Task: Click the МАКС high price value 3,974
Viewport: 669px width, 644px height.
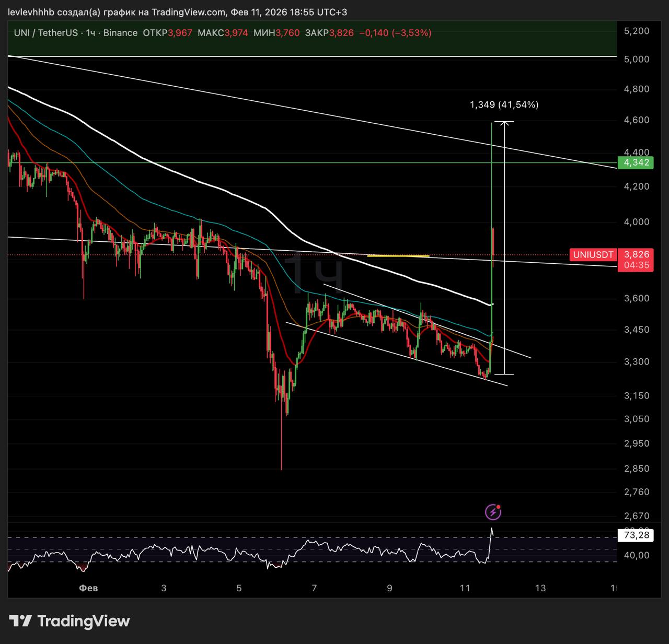Action: pyautogui.click(x=236, y=33)
